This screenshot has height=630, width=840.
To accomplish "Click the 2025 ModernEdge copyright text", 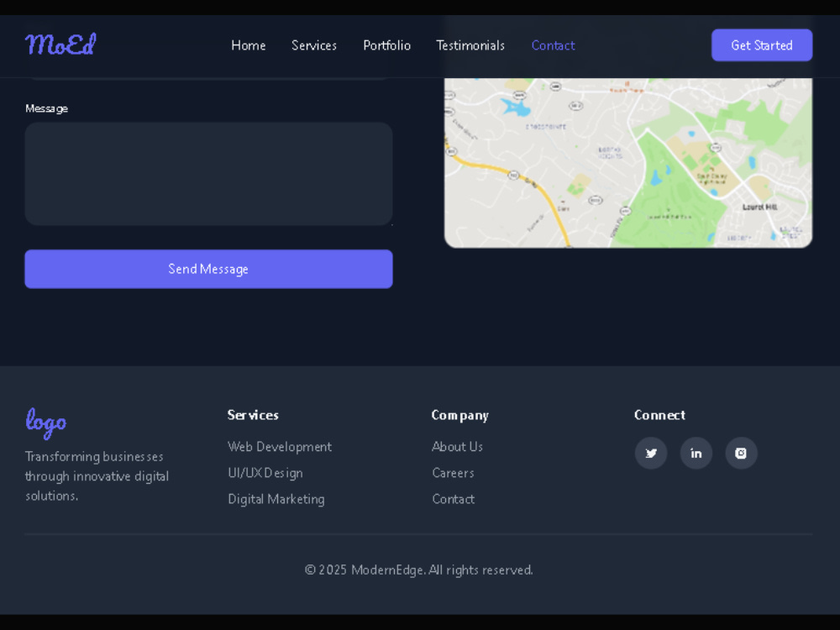I will click(x=419, y=570).
